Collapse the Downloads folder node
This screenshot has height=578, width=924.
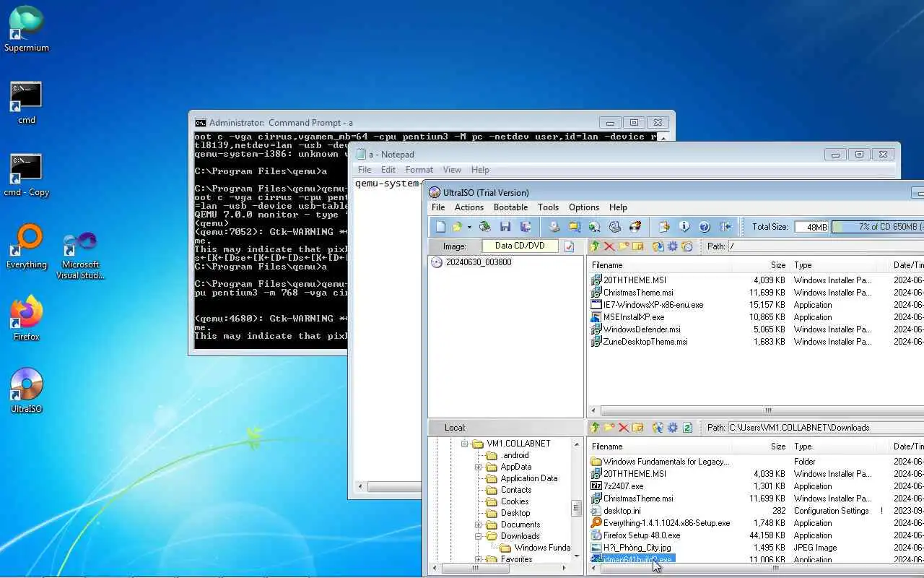point(478,536)
